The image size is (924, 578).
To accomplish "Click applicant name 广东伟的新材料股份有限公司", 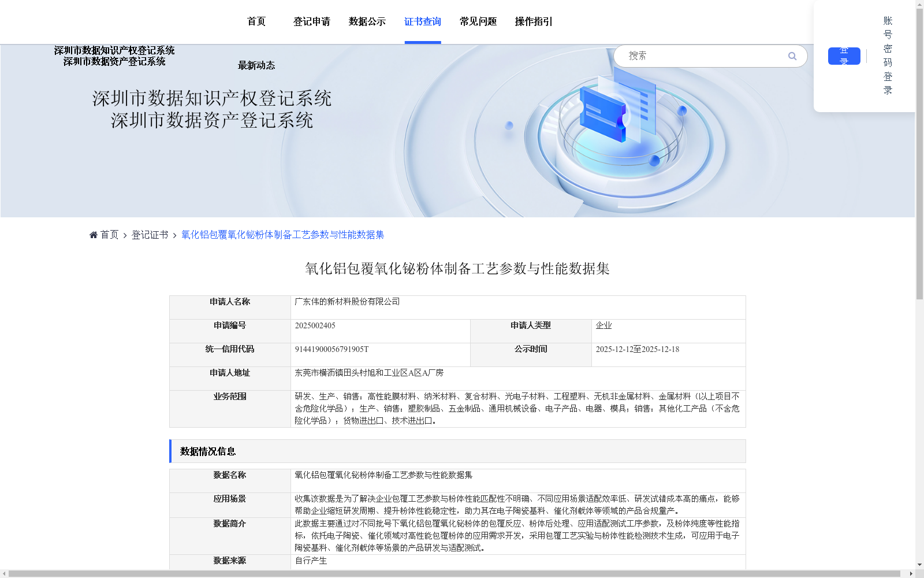I will point(347,302).
